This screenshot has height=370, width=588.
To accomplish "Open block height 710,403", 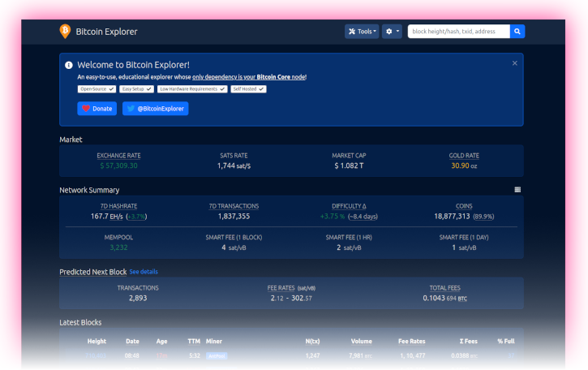I will click(x=96, y=355).
